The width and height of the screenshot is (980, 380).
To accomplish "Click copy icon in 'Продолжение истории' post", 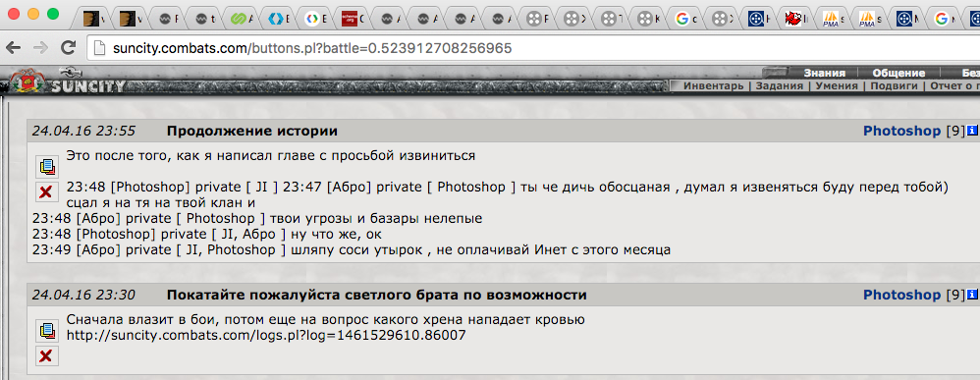I will (x=47, y=167).
